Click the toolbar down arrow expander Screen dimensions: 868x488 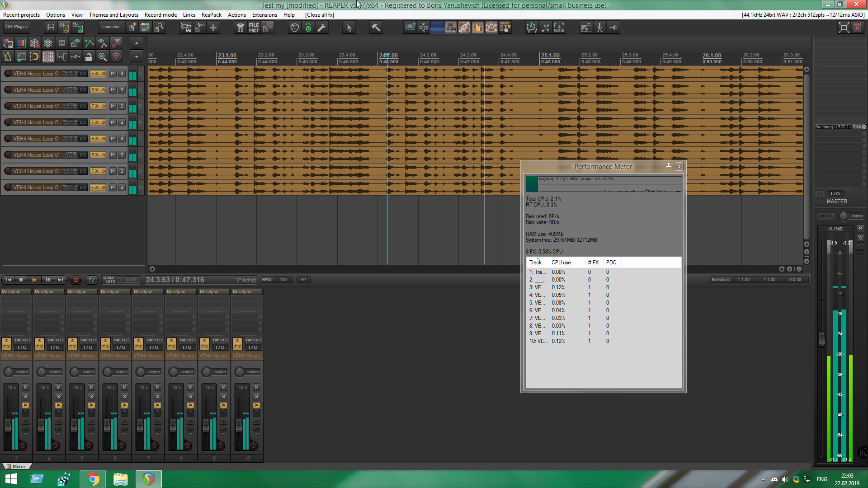137,56
